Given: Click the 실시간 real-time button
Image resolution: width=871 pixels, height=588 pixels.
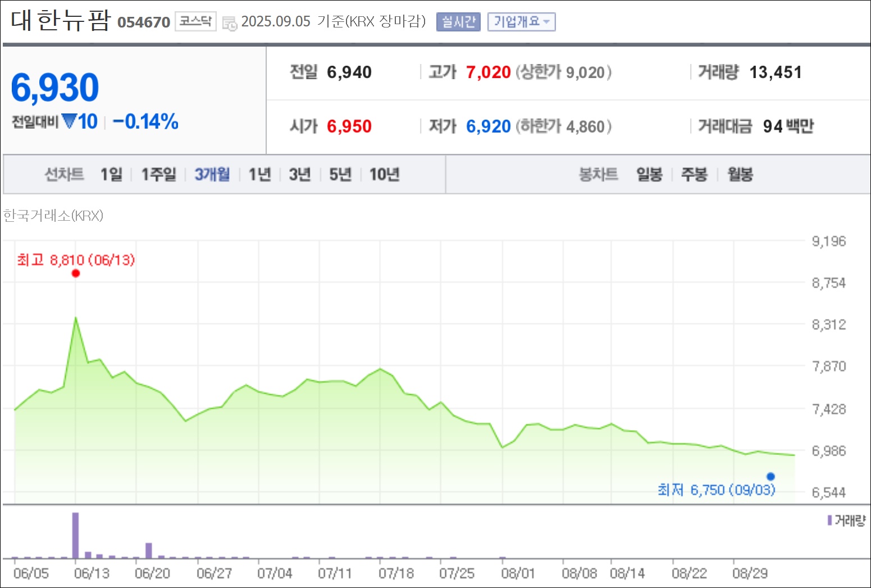Looking at the screenshot, I should [x=458, y=22].
